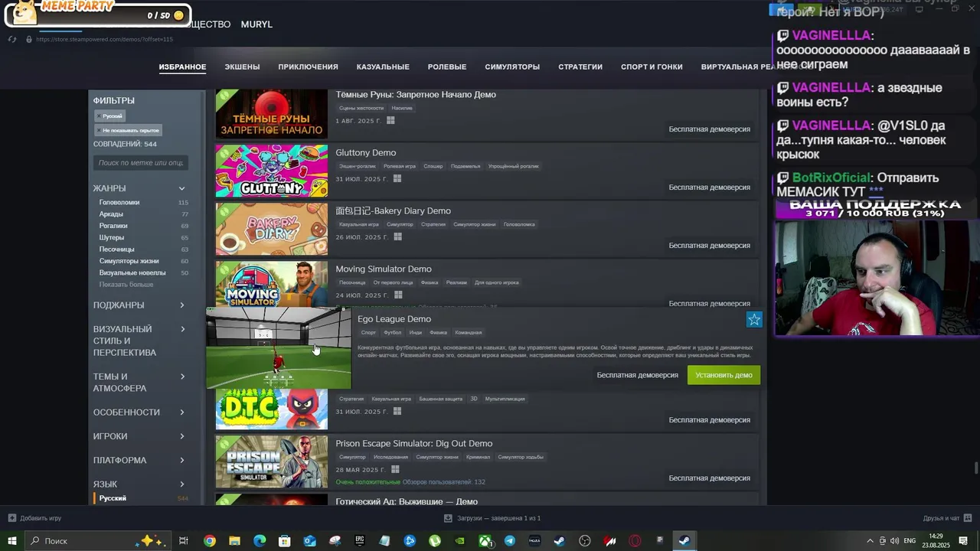Switch to the Спорт и гонки tab
980x551 pixels.
652,67
